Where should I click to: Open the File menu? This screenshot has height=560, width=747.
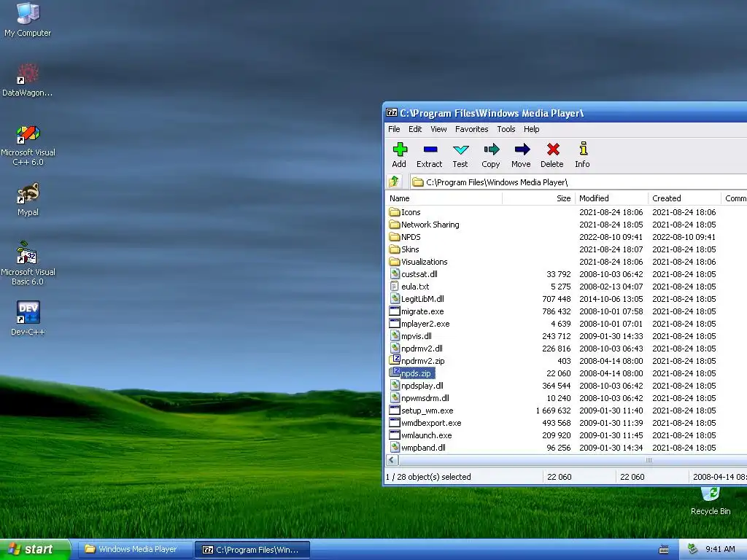click(x=394, y=129)
